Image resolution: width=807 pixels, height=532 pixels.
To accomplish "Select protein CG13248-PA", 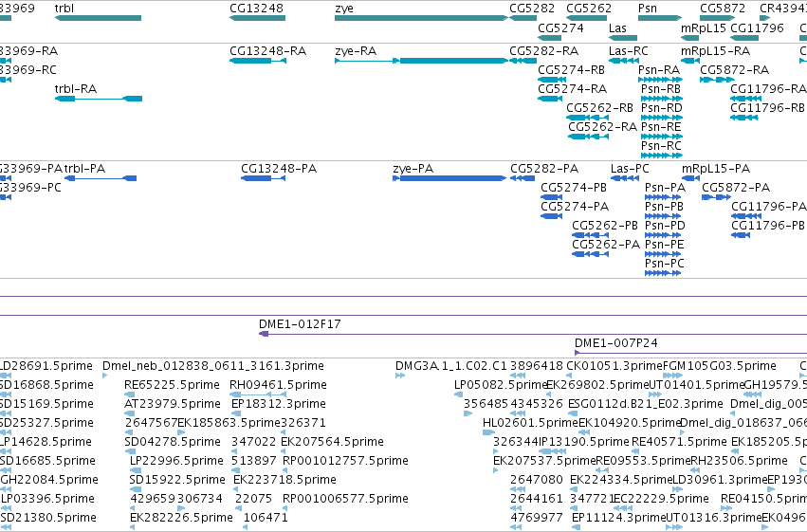I will (x=263, y=178).
